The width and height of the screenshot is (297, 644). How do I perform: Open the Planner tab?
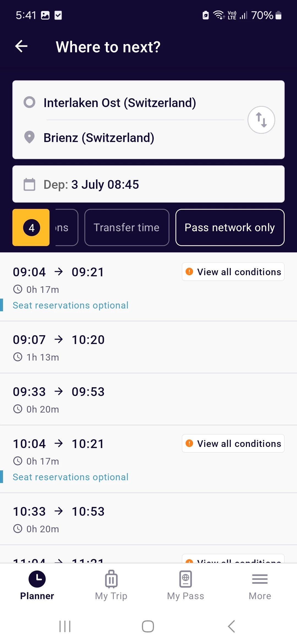(x=37, y=585)
